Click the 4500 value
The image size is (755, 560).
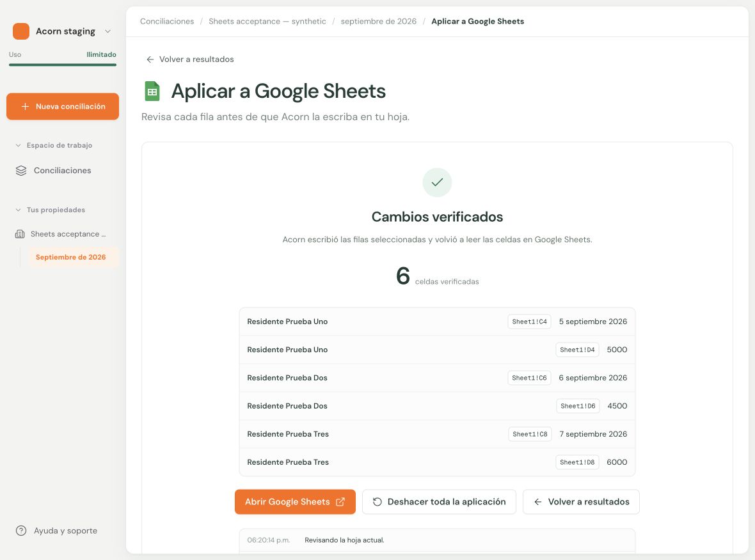click(617, 406)
